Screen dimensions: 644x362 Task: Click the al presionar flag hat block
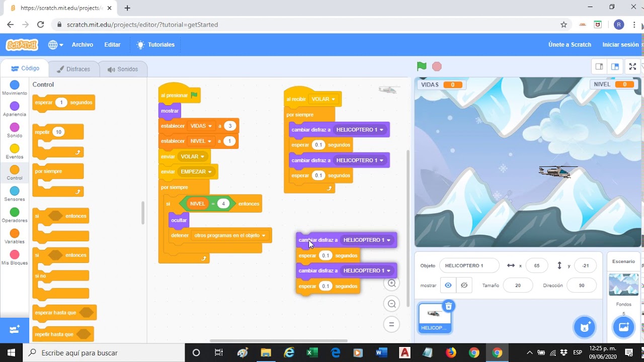pos(180,94)
